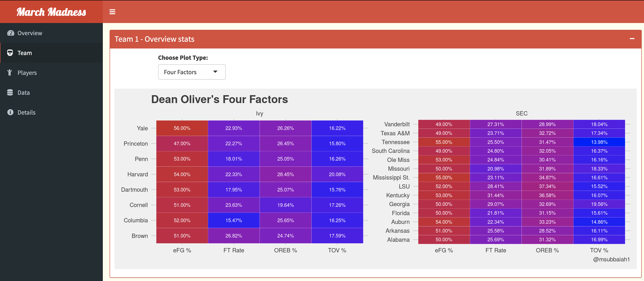Toggle the sidebar with hamburger icon
This screenshot has height=281, width=644.
[112, 12]
